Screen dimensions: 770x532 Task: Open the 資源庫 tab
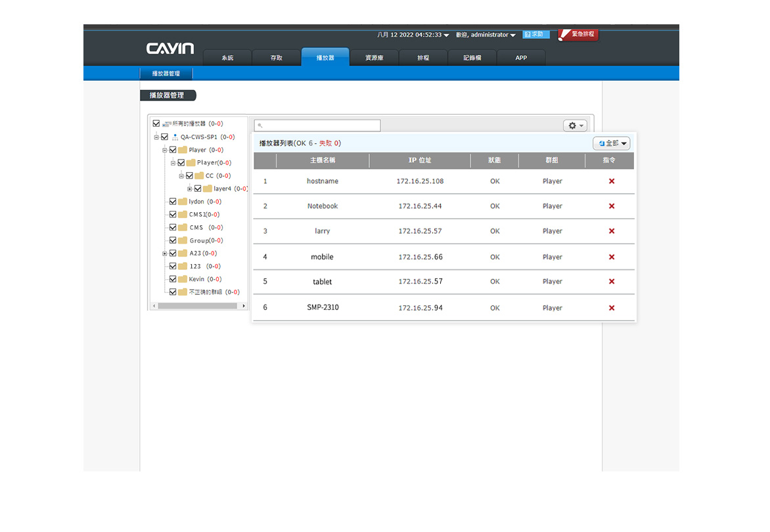(x=374, y=58)
